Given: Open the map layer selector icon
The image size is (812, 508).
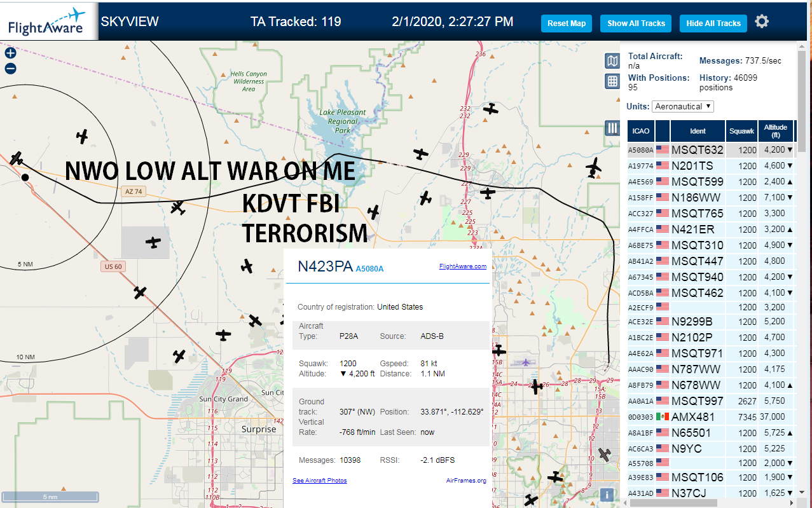Looking at the screenshot, I should click(612, 61).
